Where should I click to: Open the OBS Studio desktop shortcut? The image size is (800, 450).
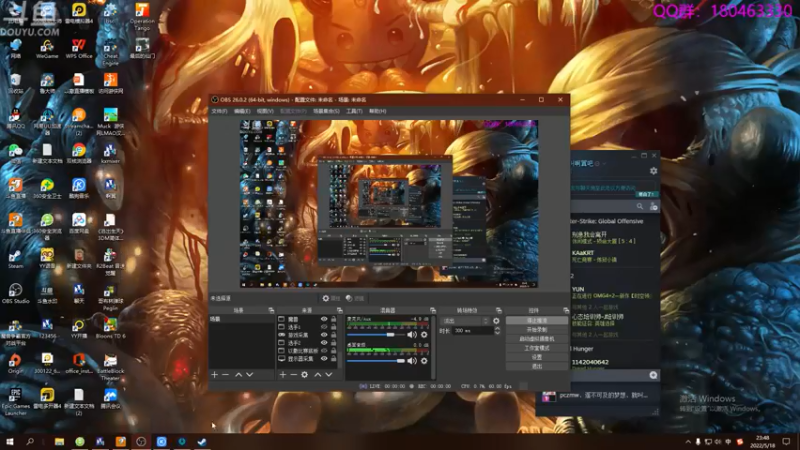click(x=15, y=293)
